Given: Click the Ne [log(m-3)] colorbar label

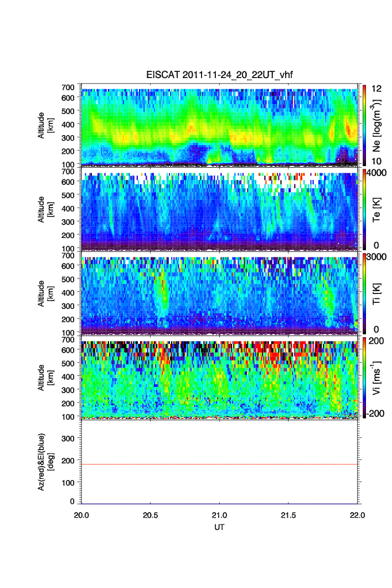Looking at the screenshot, I should click(376, 125).
